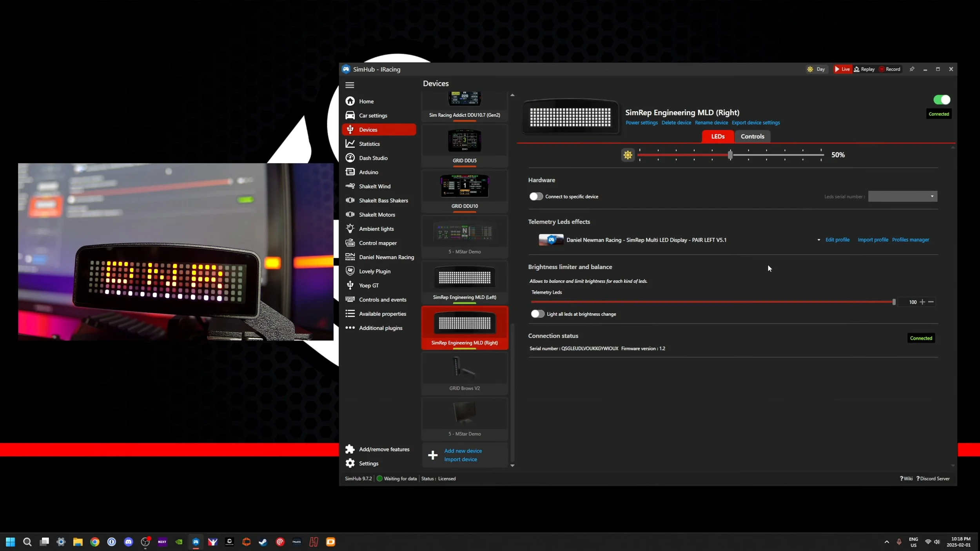Viewport: 980px width, 551px height.
Task: Click the Ambient lights bulb icon
Action: pyautogui.click(x=350, y=228)
